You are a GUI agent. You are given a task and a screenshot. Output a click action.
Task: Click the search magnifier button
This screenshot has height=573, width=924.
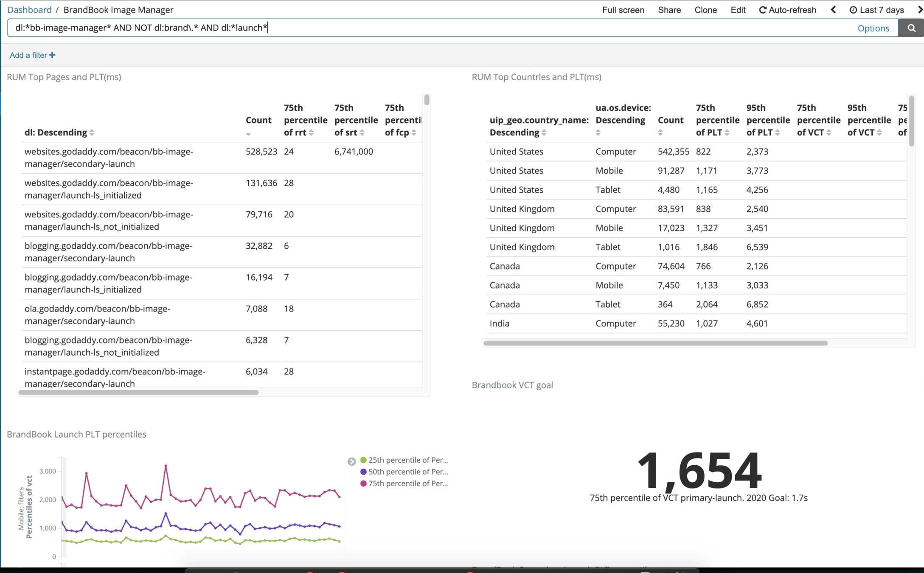coord(911,28)
